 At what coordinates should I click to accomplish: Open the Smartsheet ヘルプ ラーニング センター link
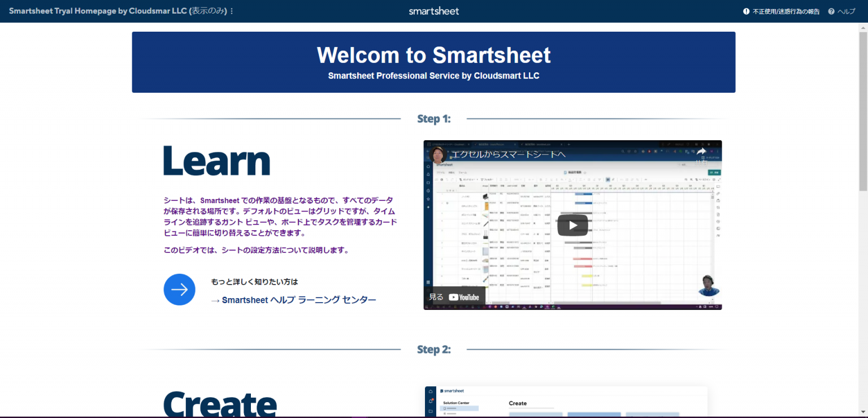tap(299, 300)
